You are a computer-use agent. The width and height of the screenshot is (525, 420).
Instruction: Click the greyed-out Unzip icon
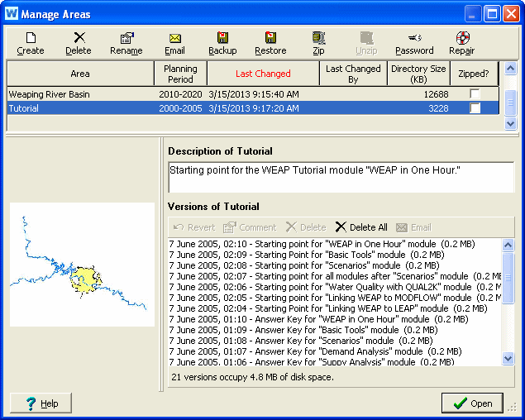pos(366,38)
